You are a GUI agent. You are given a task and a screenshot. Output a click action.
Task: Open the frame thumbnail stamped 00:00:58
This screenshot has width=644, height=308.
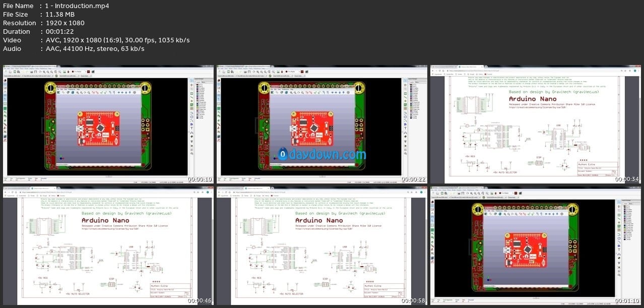321,245
